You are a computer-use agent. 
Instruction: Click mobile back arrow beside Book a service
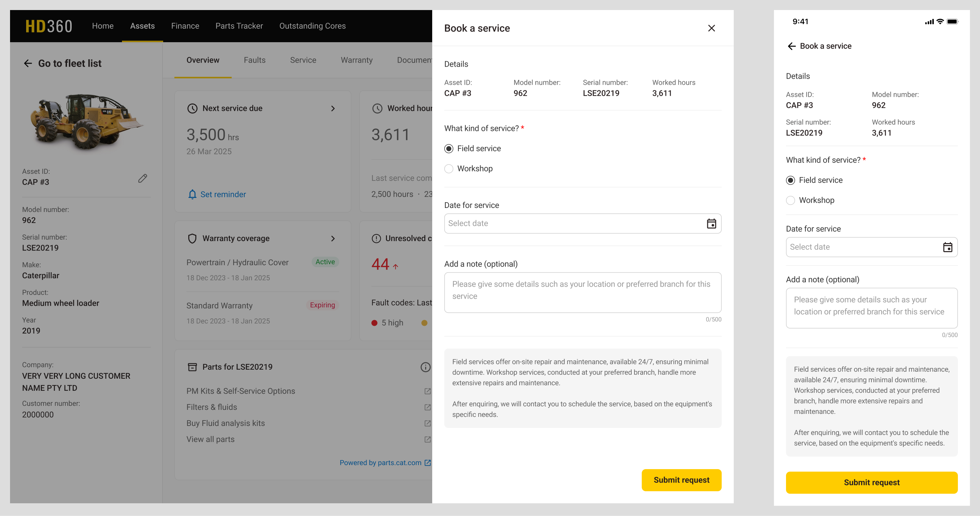[x=791, y=46]
